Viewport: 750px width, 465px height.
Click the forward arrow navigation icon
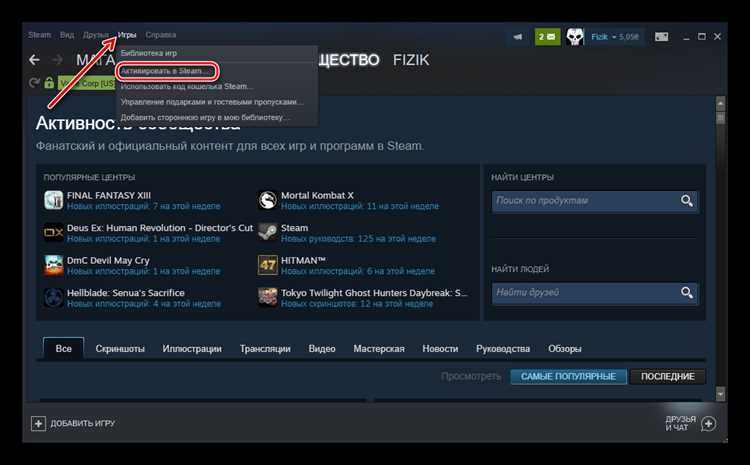pos(57,60)
